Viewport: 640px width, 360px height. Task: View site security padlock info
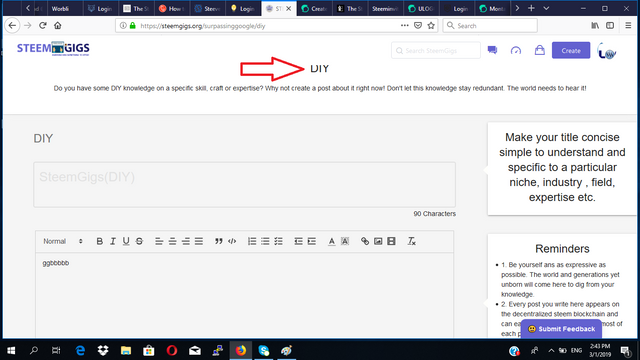click(132, 26)
